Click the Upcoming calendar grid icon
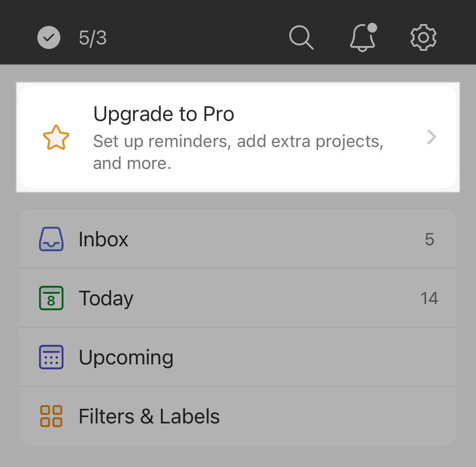This screenshot has width=476, height=467. [x=50, y=357]
